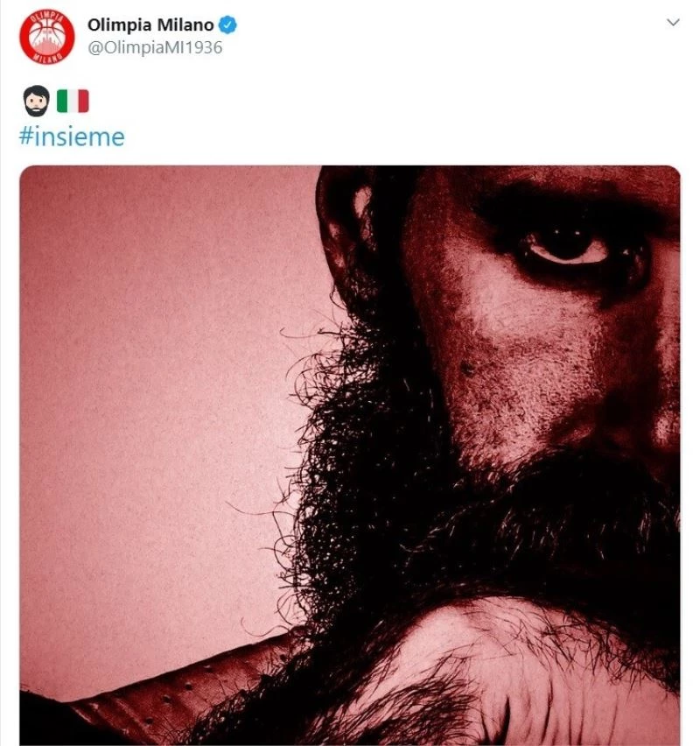Image resolution: width=700 pixels, height=746 pixels.
Task: Open the #insieme hashtag
Action: tap(72, 137)
